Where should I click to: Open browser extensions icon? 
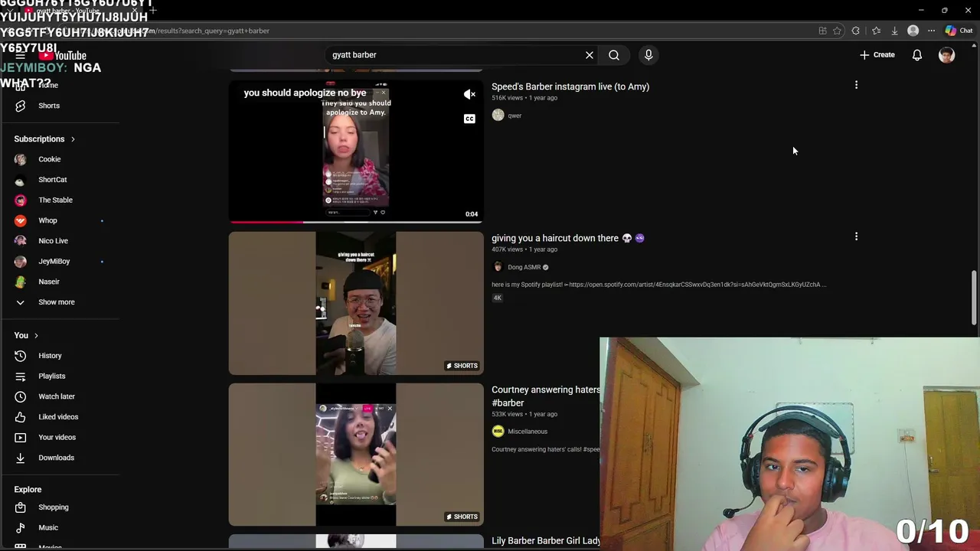tap(856, 31)
